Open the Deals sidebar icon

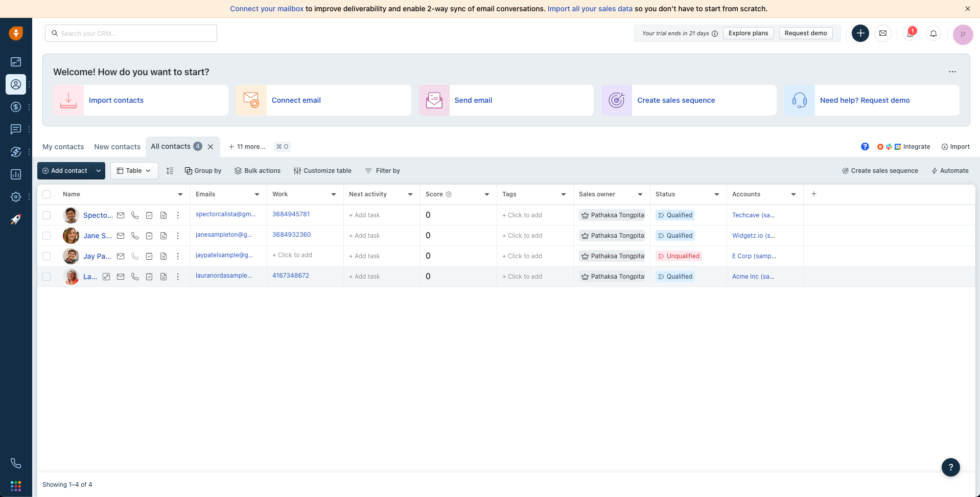(x=16, y=107)
